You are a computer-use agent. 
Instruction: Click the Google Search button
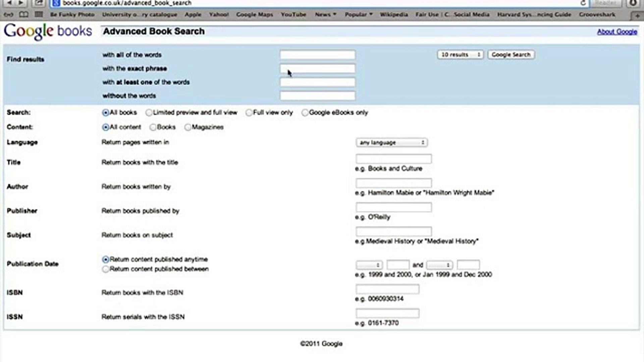pyautogui.click(x=511, y=55)
